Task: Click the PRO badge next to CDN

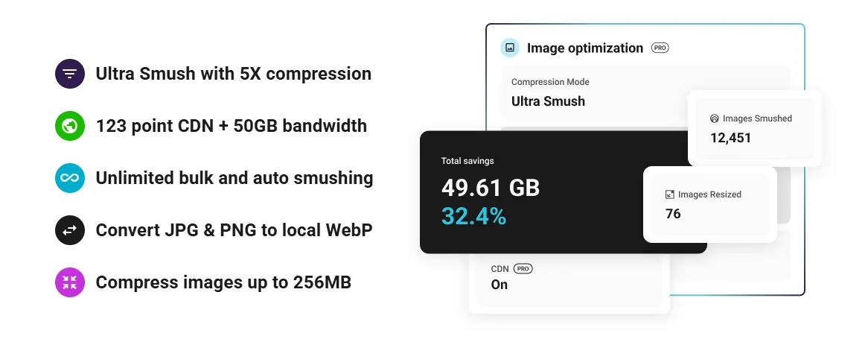Action: pyautogui.click(x=523, y=268)
